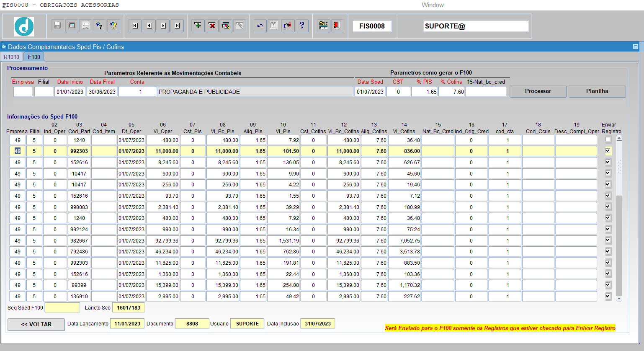Click the undo arrow icon
644x351 pixels.
point(260,26)
